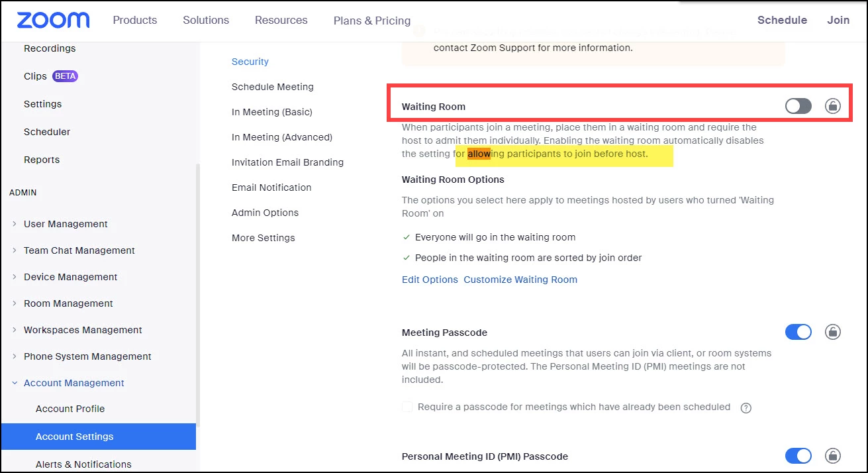Open Settings in sidebar

[x=42, y=104]
